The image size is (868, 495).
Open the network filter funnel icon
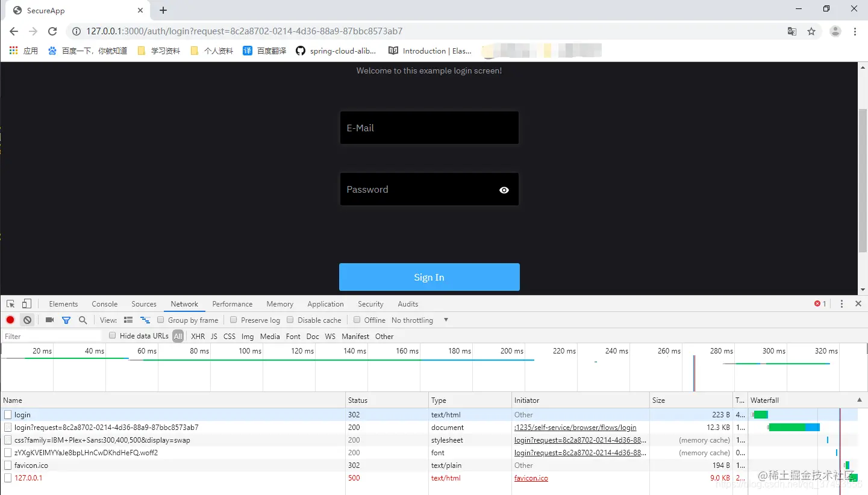[x=66, y=320]
